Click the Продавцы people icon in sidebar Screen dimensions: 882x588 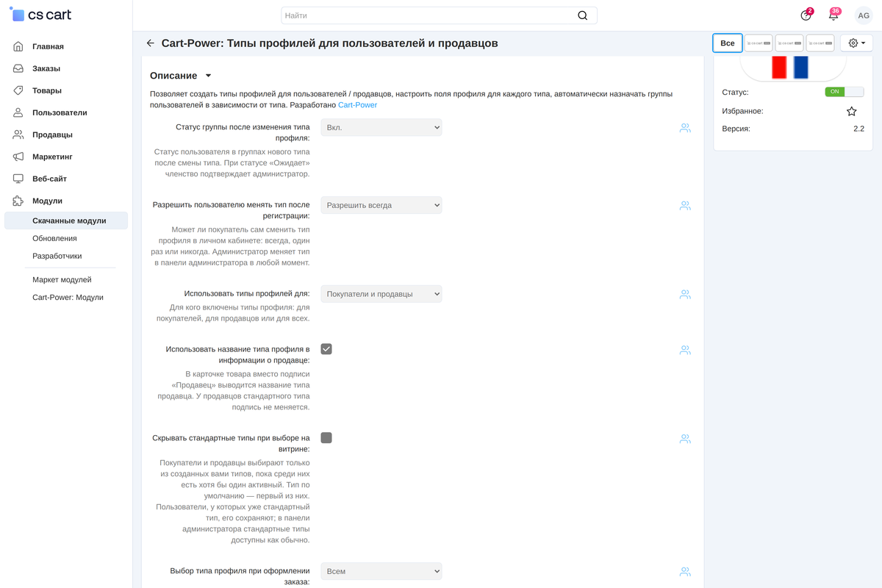point(18,135)
